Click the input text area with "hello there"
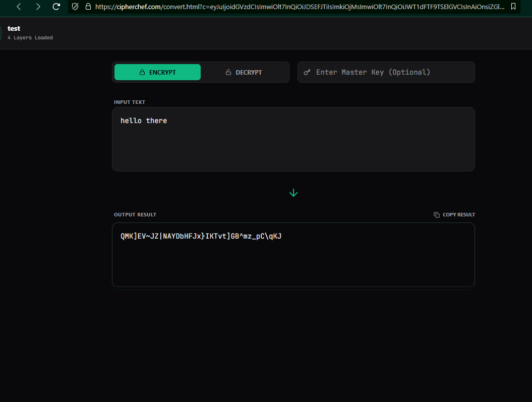 [x=293, y=139]
